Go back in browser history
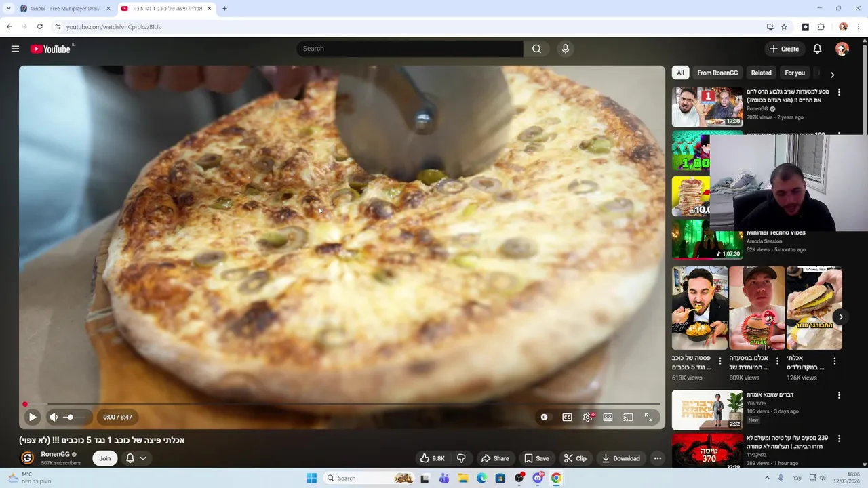 pyautogui.click(x=9, y=27)
